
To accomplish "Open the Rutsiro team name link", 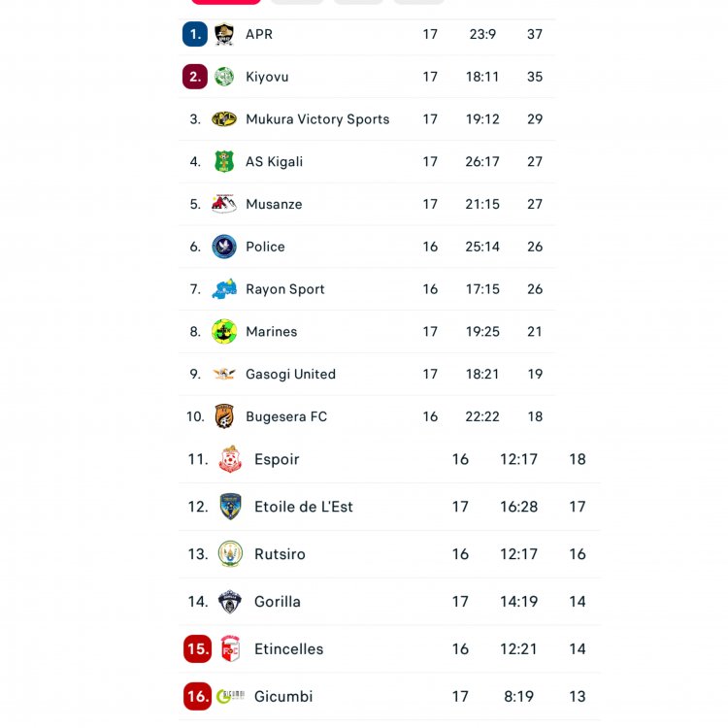I will pyautogui.click(x=280, y=554).
